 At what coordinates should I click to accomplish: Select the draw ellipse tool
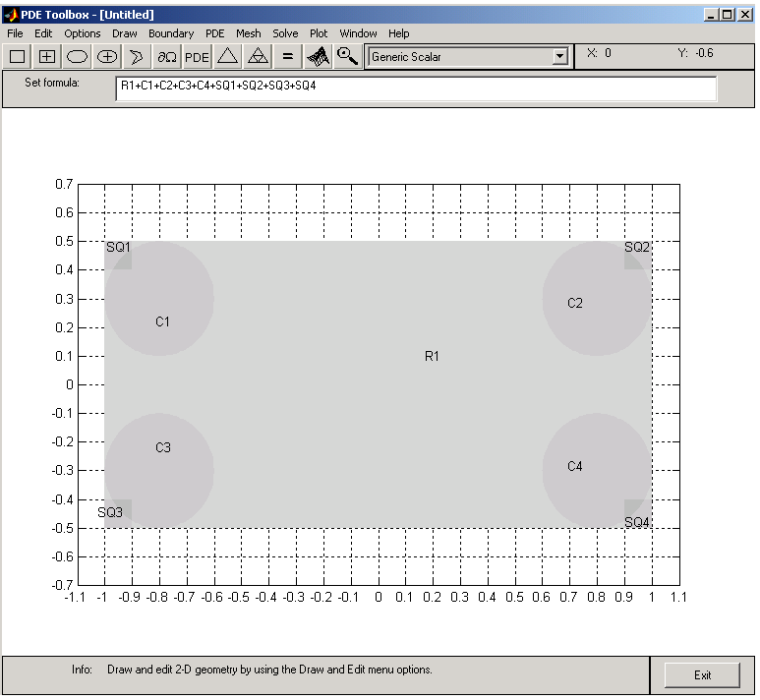pyautogui.click(x=77, y=57)
